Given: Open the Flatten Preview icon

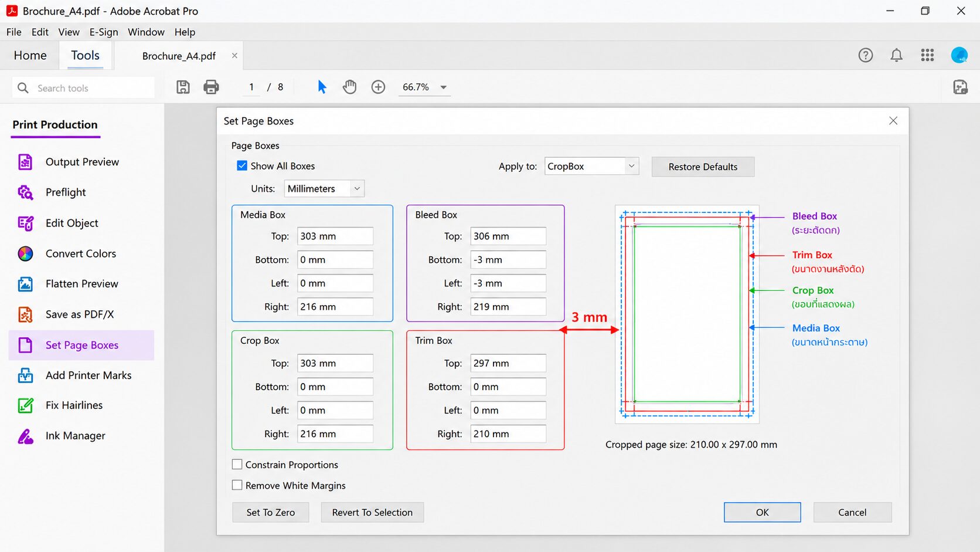Looking at the screenshot, I should [x=25, y=284].
